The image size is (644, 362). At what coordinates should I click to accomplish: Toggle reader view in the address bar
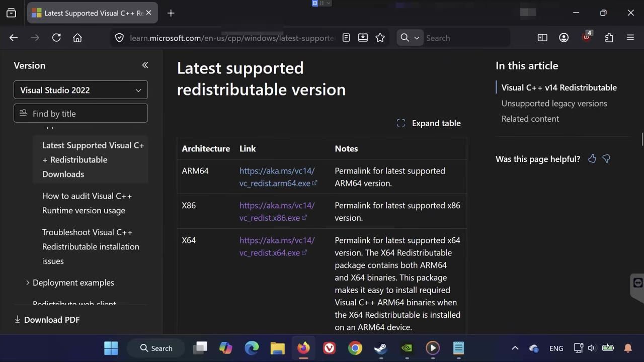[346, 38]
